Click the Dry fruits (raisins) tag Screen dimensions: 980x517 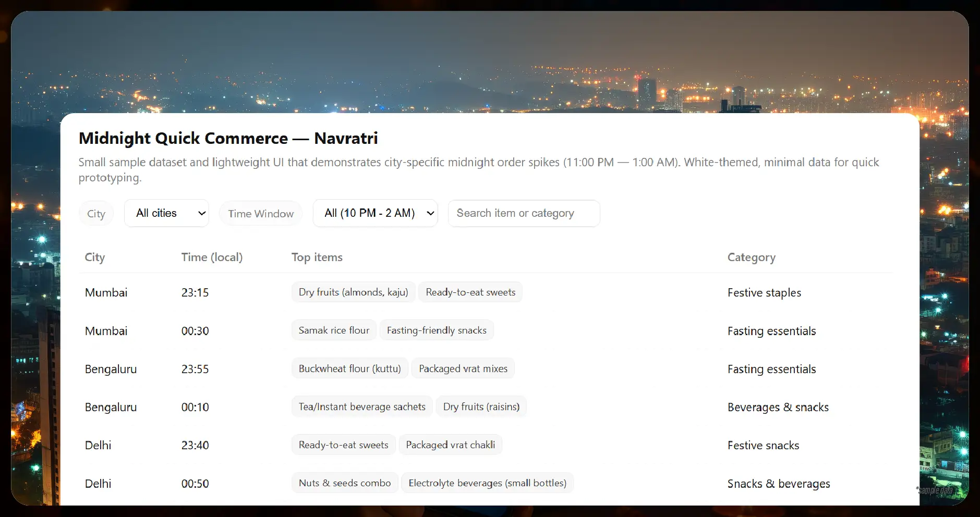(481, 407)
